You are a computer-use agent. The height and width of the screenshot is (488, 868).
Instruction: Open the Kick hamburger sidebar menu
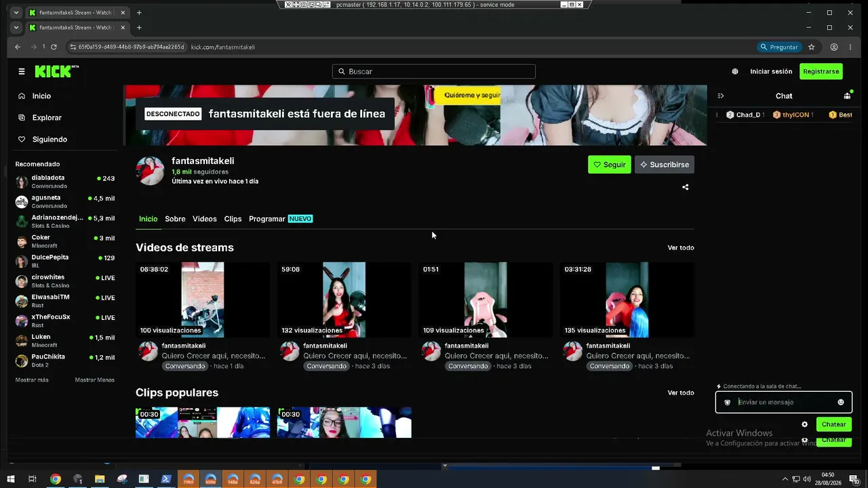pyautogui.click(x=22, y=71)
